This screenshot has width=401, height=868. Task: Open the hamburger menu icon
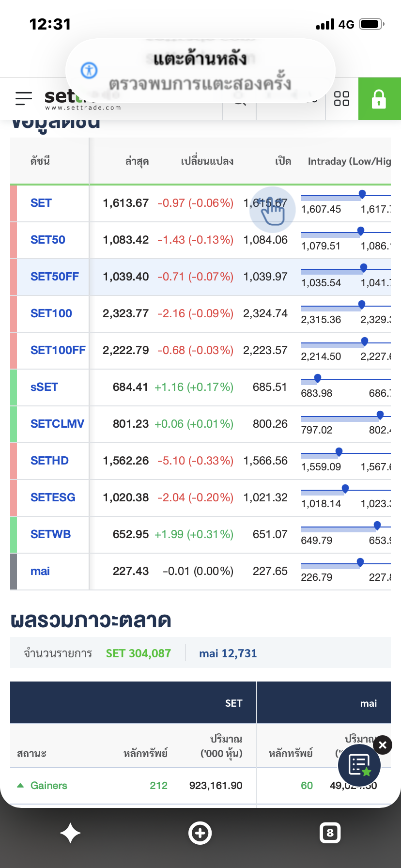click(x=23, y=98)
